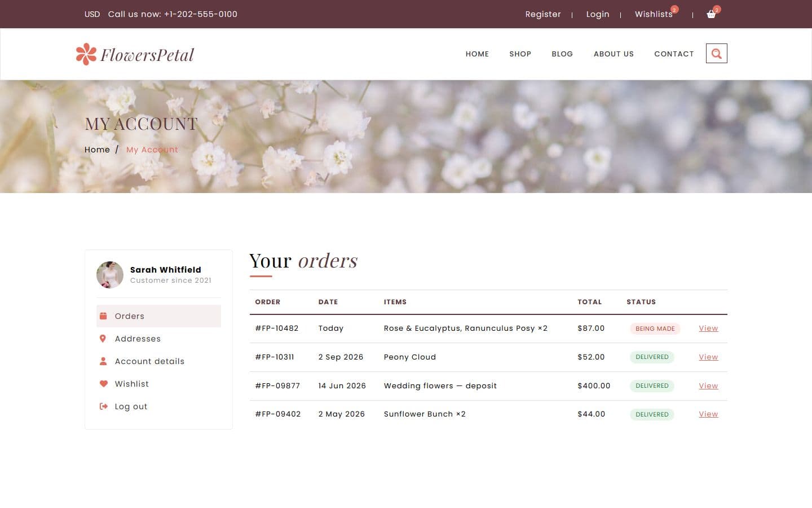The width and height of the screenshot is (812, 508).
Task: Click DELIVERED badge for Wedding flowers order
Action: tap(652, 386)
